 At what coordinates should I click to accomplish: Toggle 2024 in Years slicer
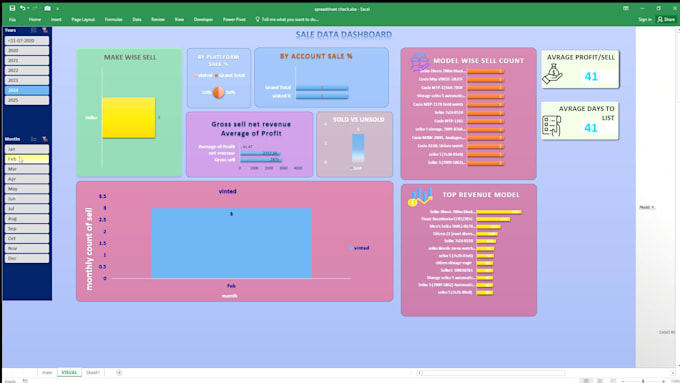tap(27, 90)
